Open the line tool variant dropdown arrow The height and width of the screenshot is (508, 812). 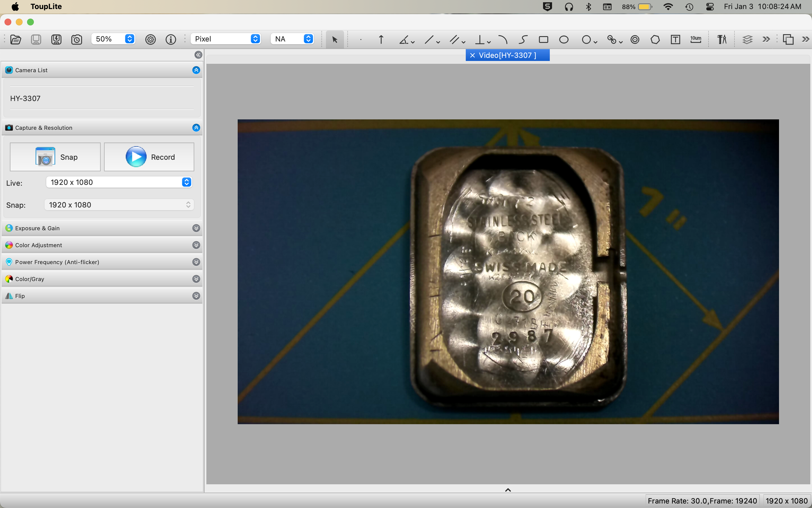[x=438, y=42]
